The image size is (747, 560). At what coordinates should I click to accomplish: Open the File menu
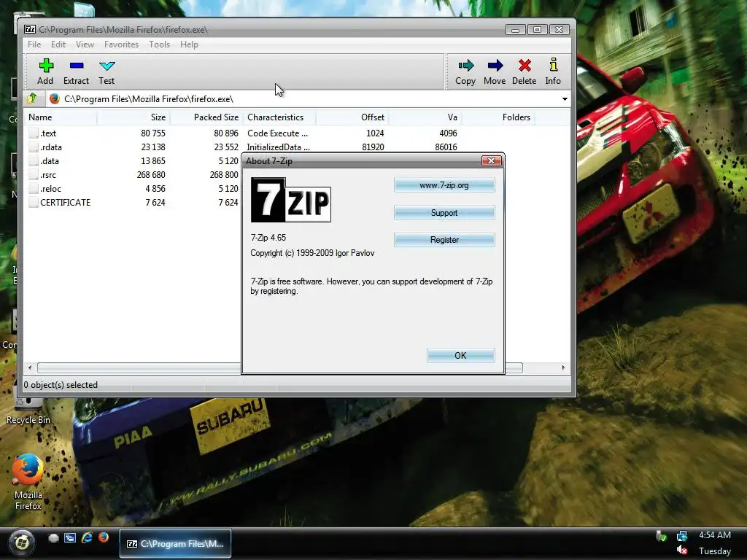point(34,44)
